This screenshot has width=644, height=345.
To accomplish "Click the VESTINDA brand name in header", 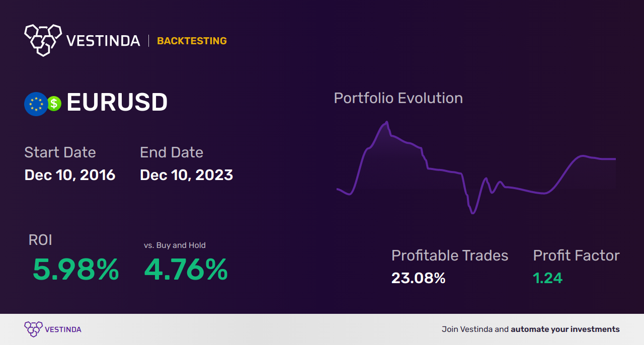I will tap(103, 41).
